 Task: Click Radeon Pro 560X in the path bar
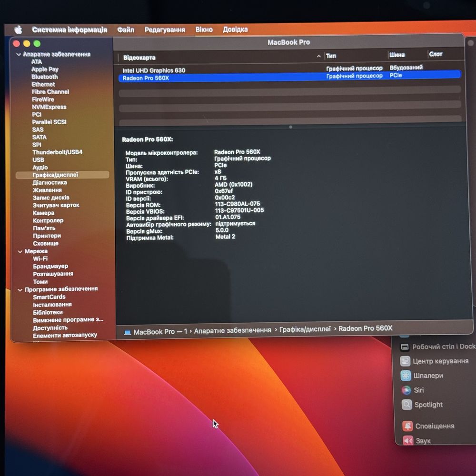[365, 328]
